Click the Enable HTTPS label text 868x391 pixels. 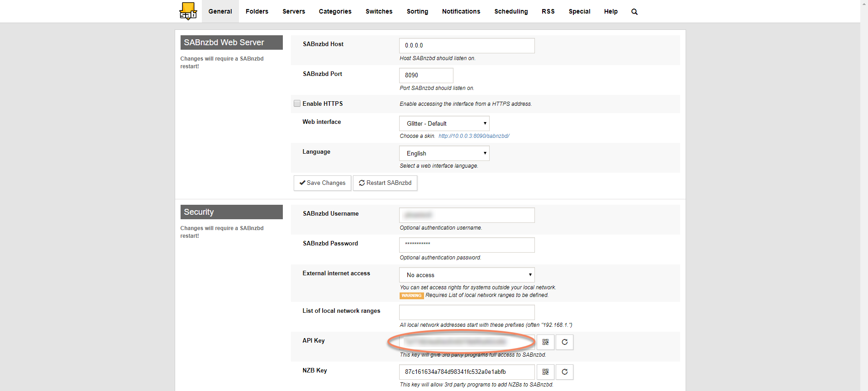[323, 104]
